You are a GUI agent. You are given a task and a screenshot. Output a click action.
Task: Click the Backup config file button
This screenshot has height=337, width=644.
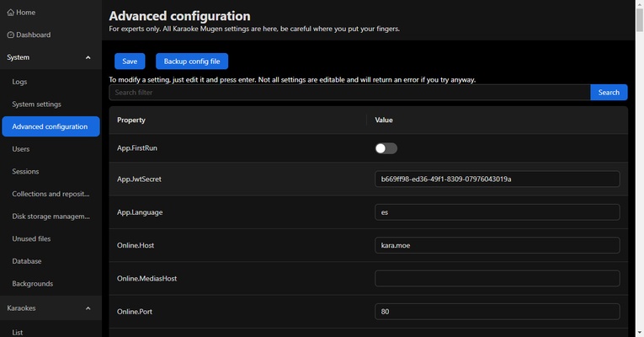coord(192,62)
